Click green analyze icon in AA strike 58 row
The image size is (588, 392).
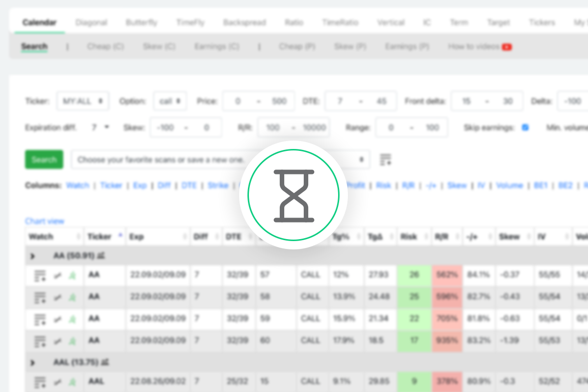(72, 297)
